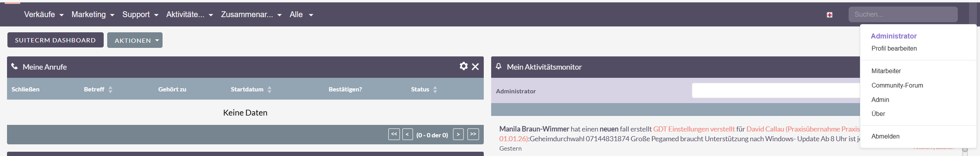The width and height of the screenshot is (980, 156).
Task: Click into the Suchen search field
Action: (902, 15)
